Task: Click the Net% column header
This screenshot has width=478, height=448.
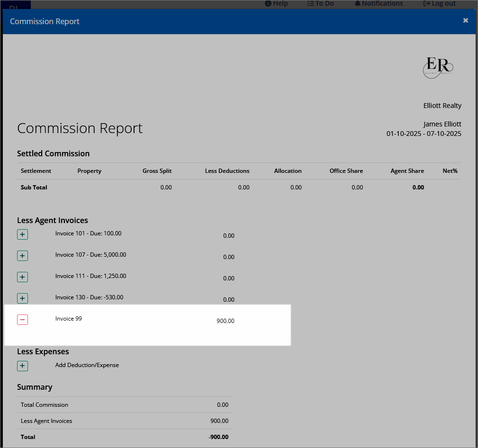Action: 450,171
